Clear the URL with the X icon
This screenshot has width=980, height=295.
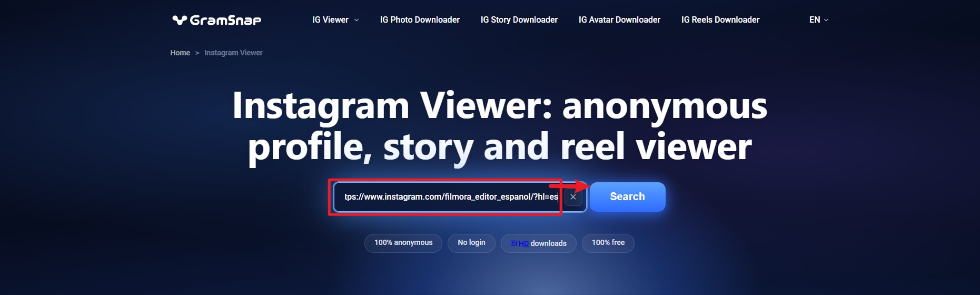click(573, 196)
